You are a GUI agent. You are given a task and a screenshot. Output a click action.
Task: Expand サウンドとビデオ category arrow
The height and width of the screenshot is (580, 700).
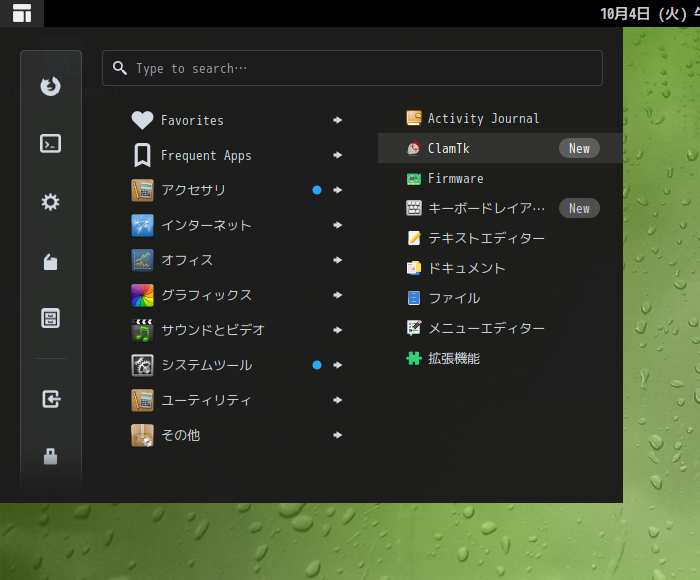338,330
